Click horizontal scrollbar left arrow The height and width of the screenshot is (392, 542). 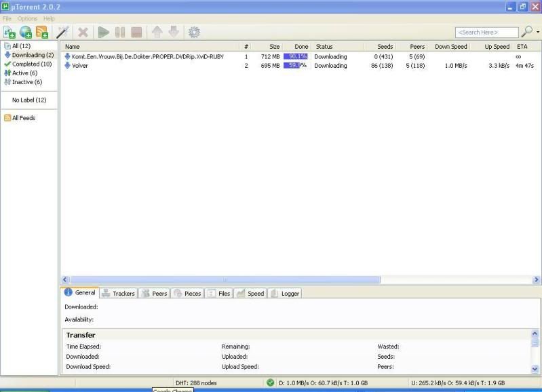[65, 279]
